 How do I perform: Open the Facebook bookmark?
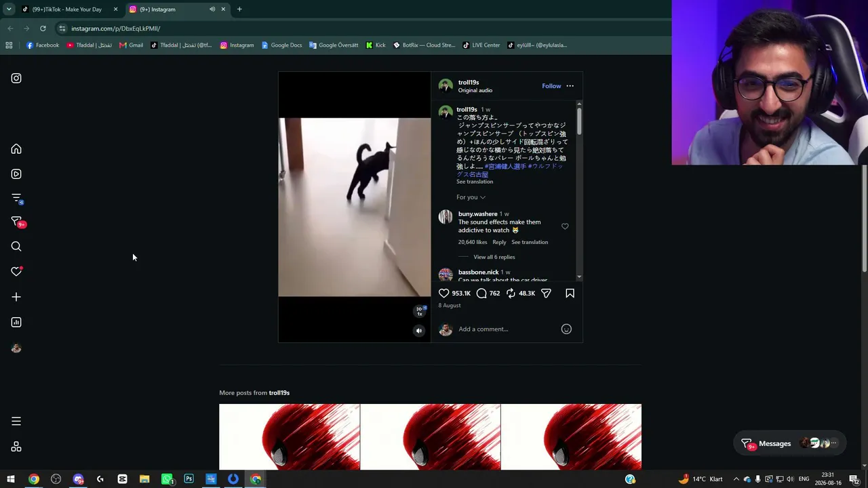click(43, 45)
